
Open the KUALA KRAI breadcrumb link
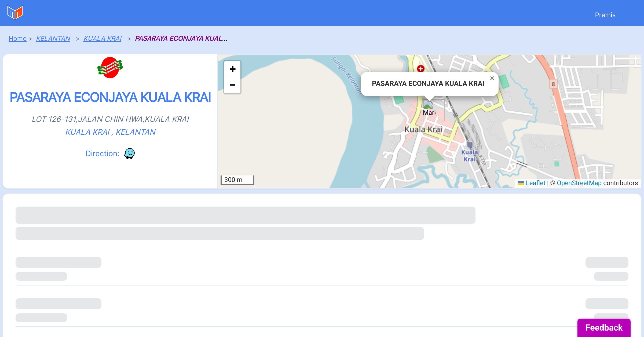point(103,39)
